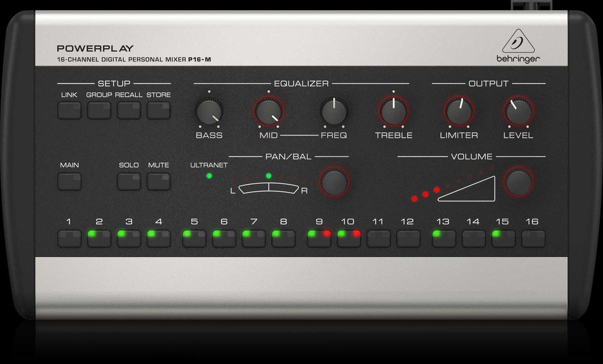Click the green ULTRANET status LED
This screenshot has width=603, height=364.
pos(209,176)
